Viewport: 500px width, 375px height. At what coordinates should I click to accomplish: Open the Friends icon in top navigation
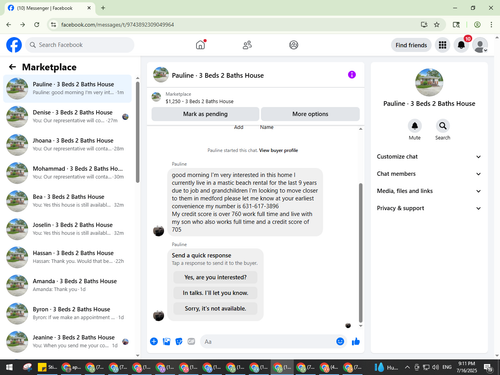tap(247, 45)
